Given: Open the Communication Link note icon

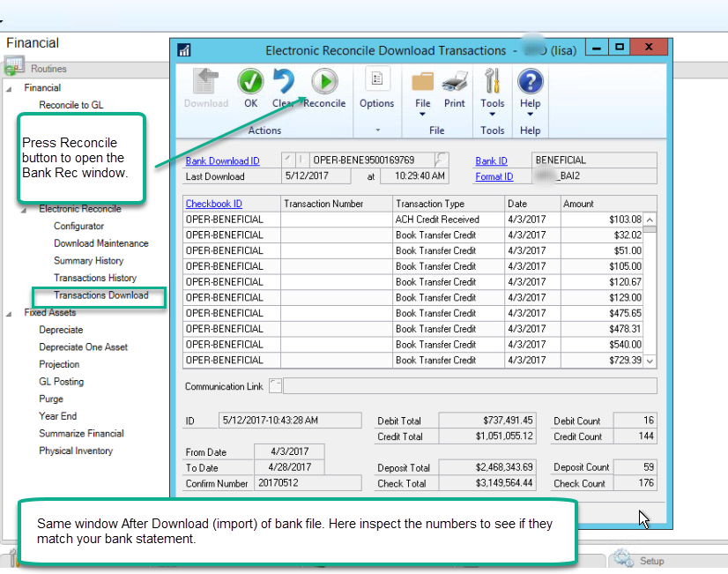Looking at the screenshot, I should tap(276, 384).
